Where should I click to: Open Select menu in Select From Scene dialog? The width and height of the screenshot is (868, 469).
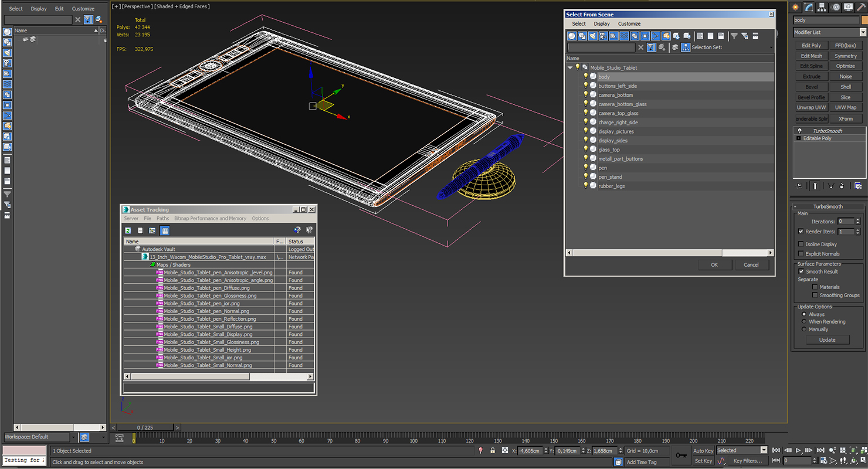[x=579, y=24]
